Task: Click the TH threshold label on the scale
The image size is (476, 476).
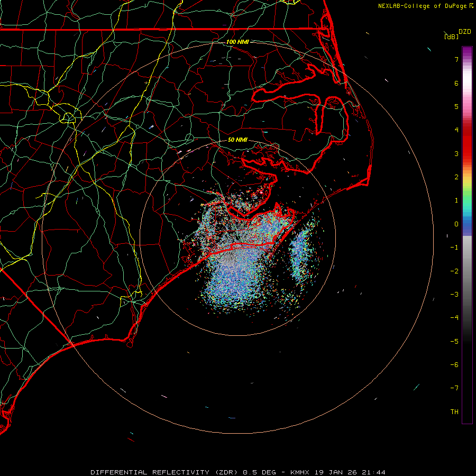Action: click(x=454, y=412)
